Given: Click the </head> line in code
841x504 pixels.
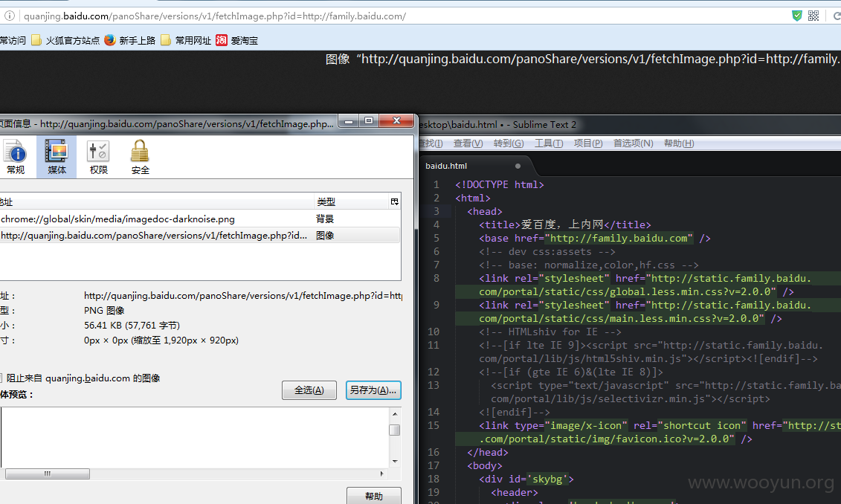Looking at the screenshot, I should pyautogui.click(x=488, y=453).
